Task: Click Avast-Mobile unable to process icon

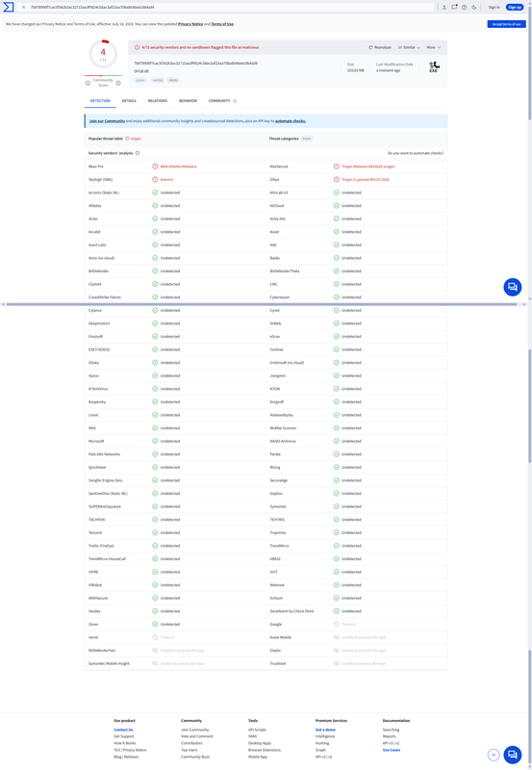Action: (336, 637)
